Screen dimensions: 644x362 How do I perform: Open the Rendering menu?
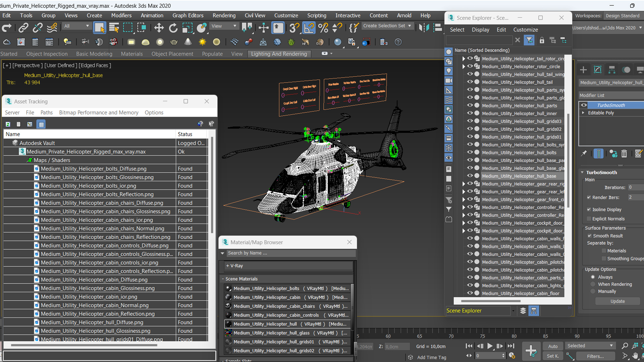click(224, 15)
